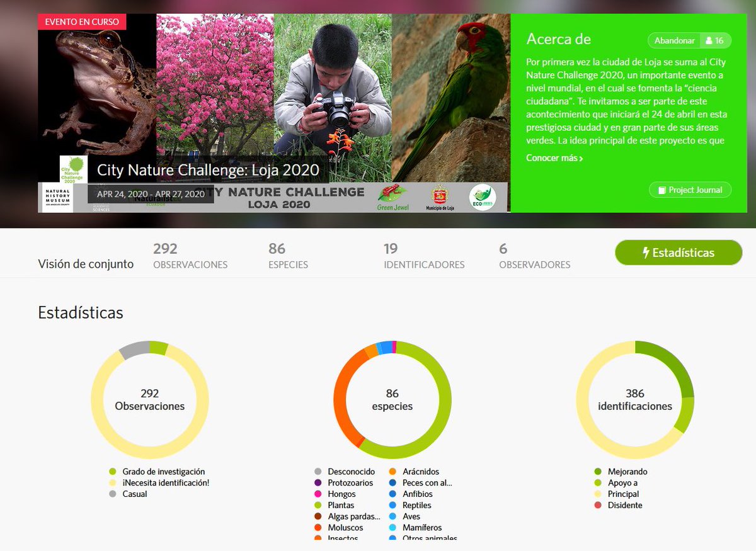Click the Abandonar button
Viewport: 756px width, 551px height.
(x=674, y=41)
